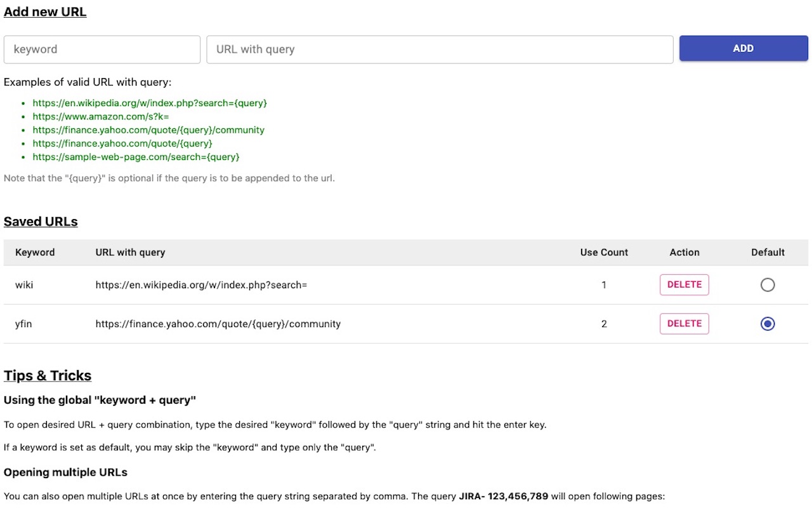Click the ADD button to save new URL
Viewport: 812px width, 508px height.
point(743,48)
